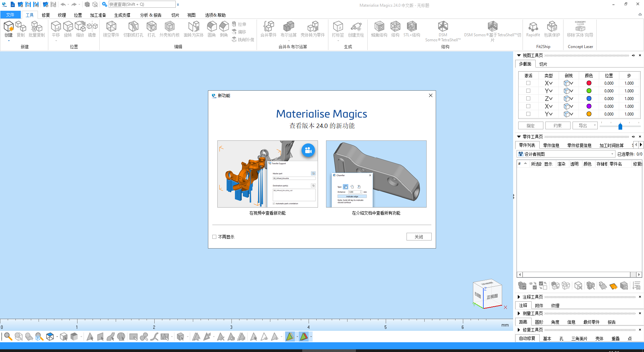Expand the 注释工具页 panel
The height and width of the screenshot is (352, 644).
[519, 297]
